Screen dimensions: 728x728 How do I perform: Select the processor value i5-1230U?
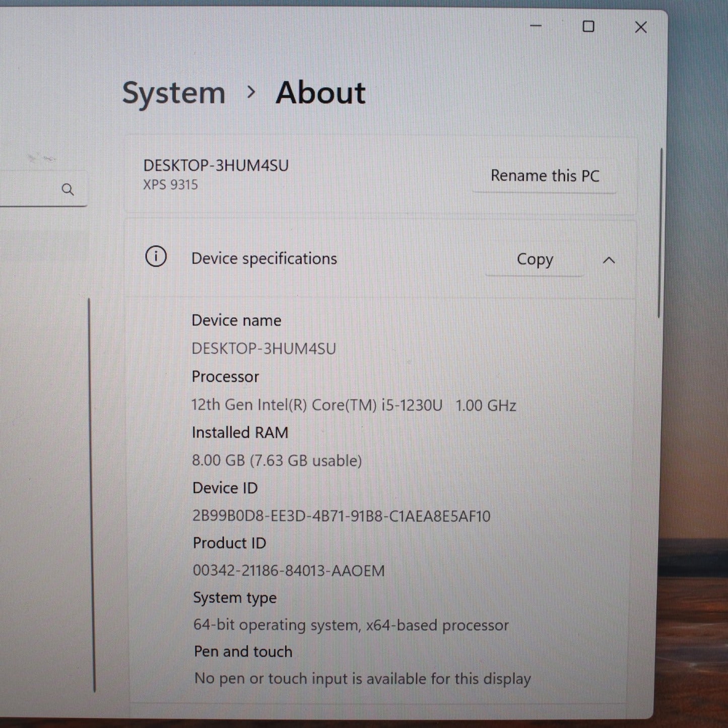coord(354,405)
